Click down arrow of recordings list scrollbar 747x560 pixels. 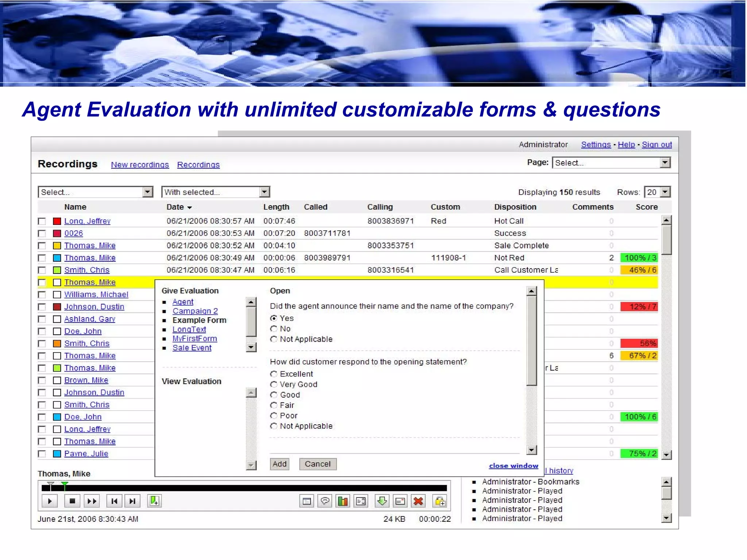coord(666,455)
